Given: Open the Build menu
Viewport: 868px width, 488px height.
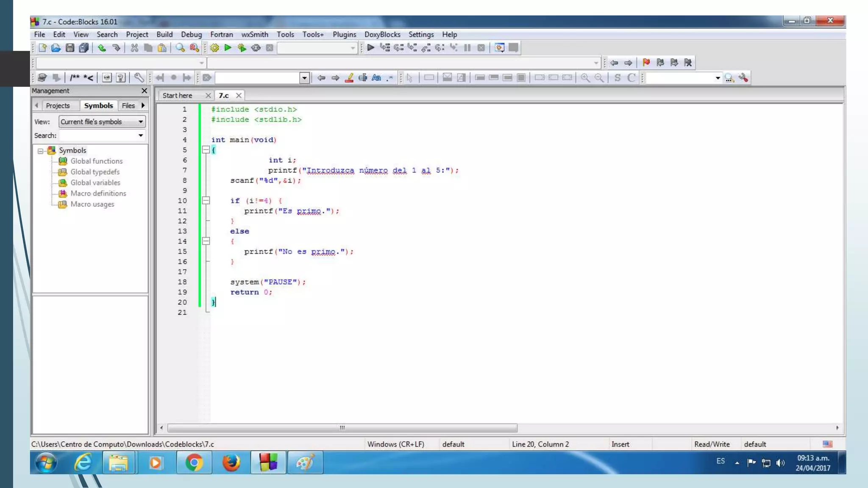Looking at the screenshot, I should tap(164, 34).
